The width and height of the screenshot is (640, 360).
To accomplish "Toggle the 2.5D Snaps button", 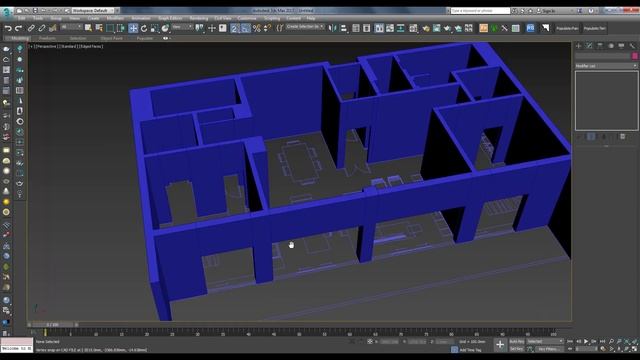I will [234, 28].
